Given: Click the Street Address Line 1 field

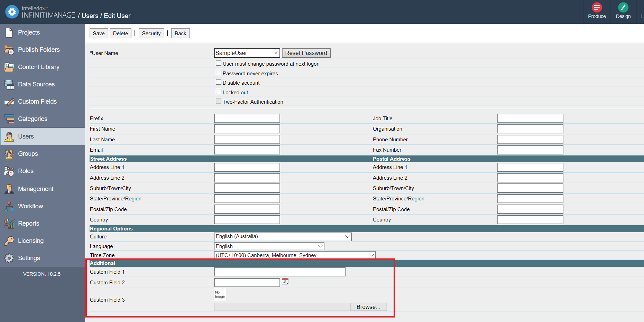Looking at the screenshot, I should point(247,167).
